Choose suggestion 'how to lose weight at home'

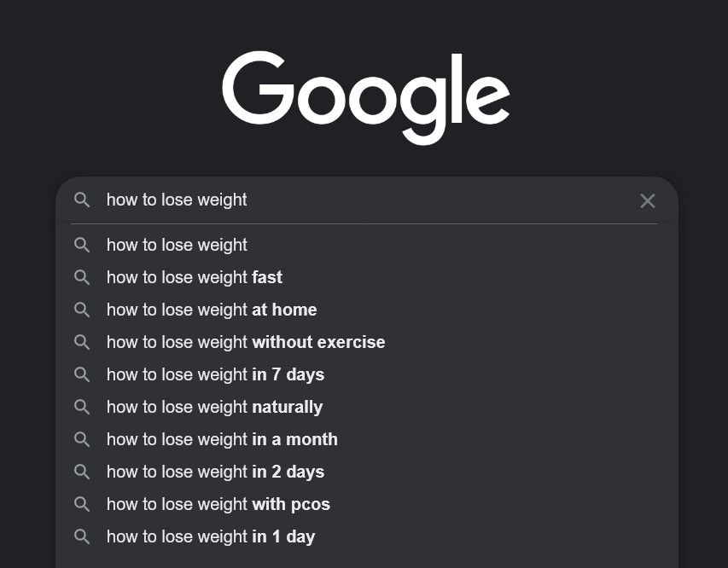[x=367, y=310]
